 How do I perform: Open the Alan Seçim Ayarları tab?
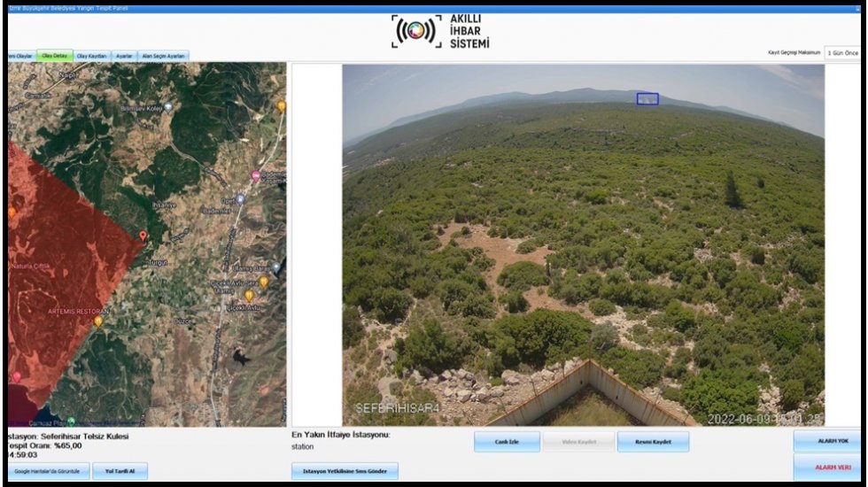[x=164, y=56]
